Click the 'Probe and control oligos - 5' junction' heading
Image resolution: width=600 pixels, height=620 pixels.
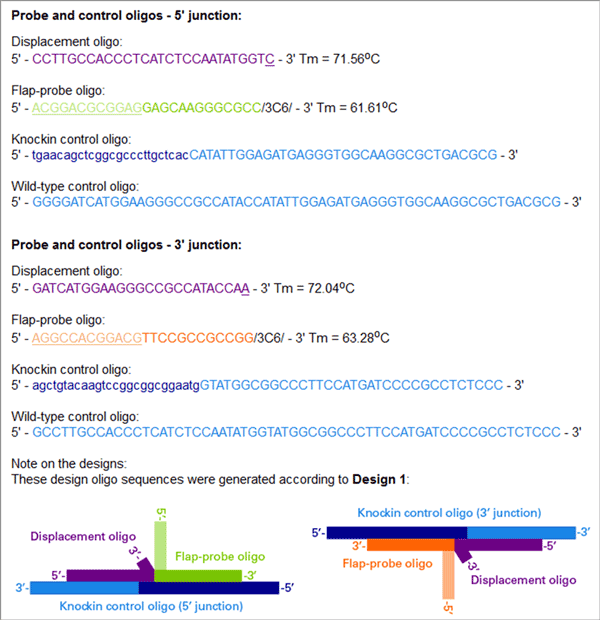pos(126,15)
